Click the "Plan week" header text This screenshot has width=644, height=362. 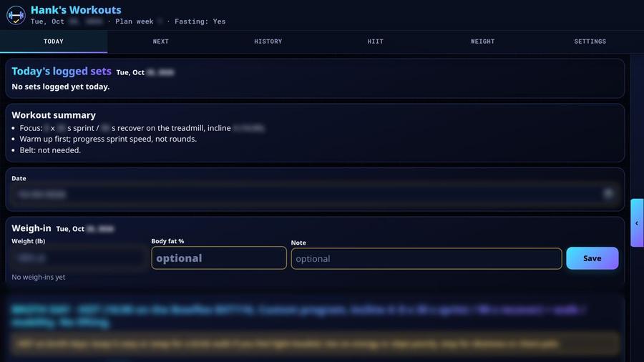pyautogui.click(x=135, y=21)
